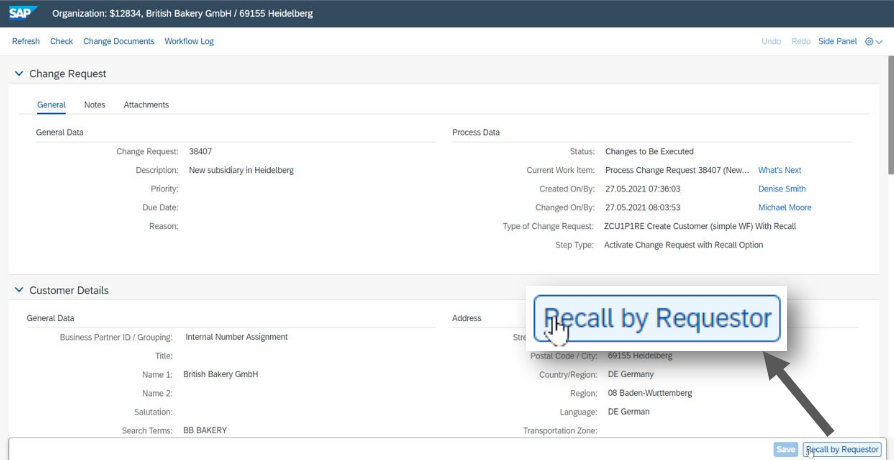Click Refresh in the toolbar
Screen dimensions: 894x460
click(26, 41)
